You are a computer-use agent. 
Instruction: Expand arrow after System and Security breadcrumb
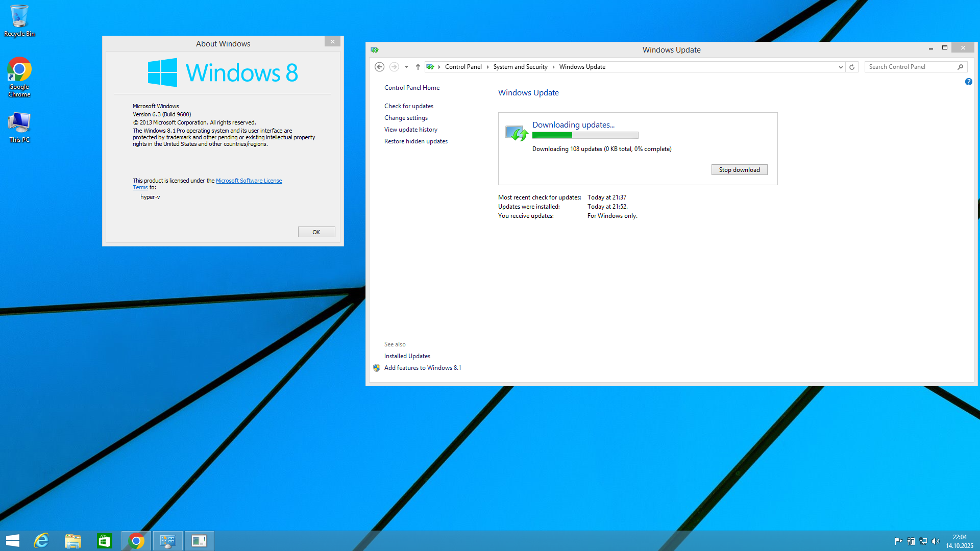coord(553,67)
